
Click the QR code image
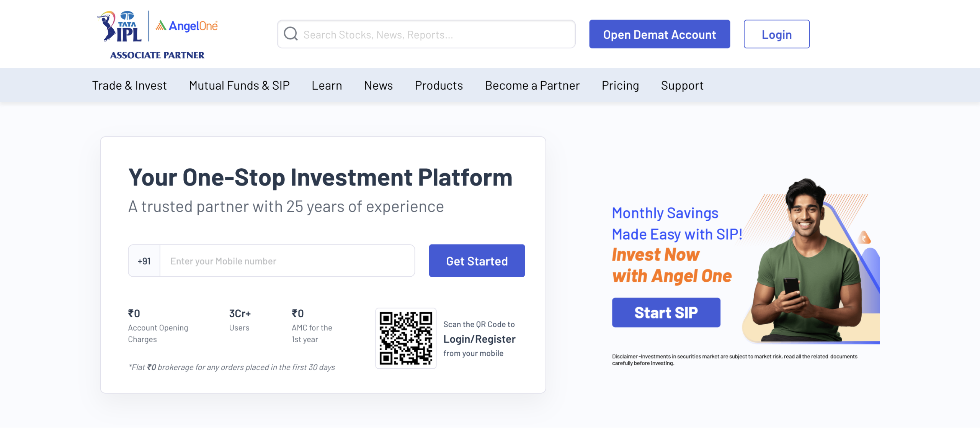(406, 338)
